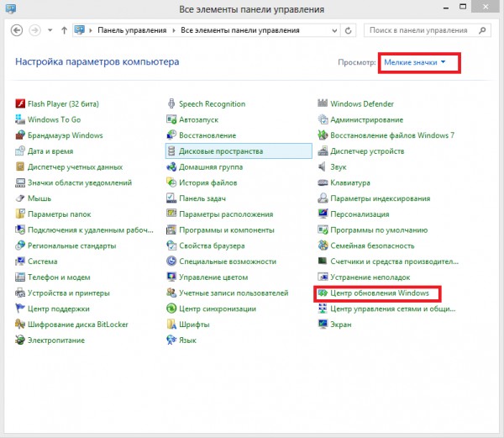
Task: Open the Автозапуск icon
Action: [x=171, y=119]
